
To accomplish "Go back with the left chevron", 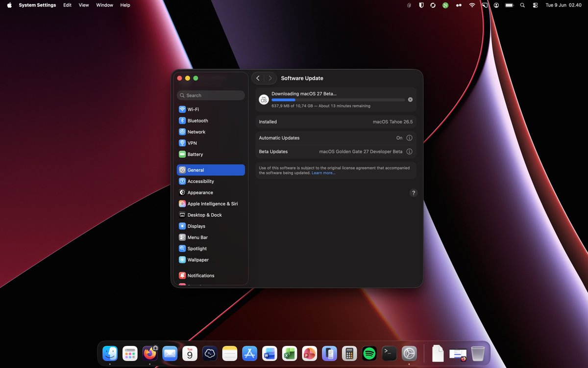I will point(258,79).
